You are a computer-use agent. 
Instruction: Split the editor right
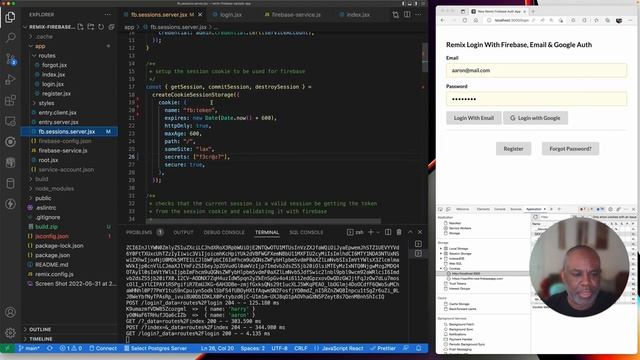pos(407,14)
